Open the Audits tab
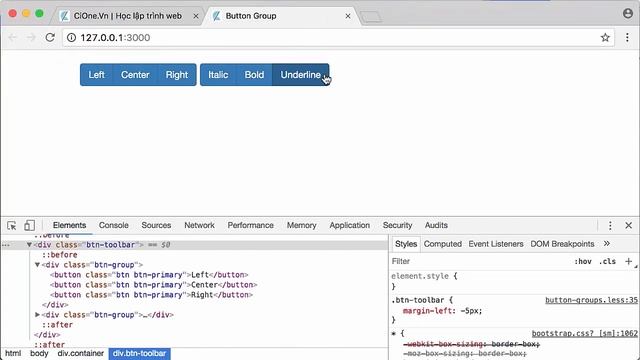Image resolution: width=640 pixels, height=360 pixels. (x=436, y=225)
